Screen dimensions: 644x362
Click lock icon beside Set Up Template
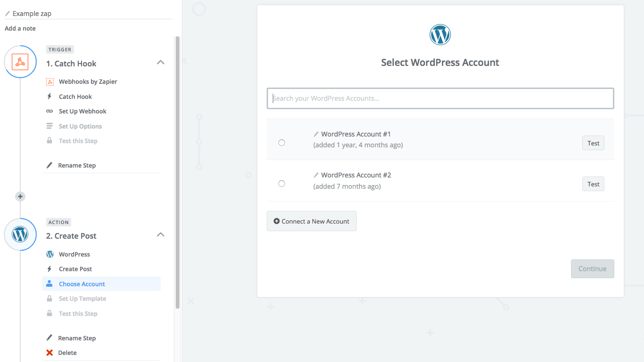[x=49, y=298]
